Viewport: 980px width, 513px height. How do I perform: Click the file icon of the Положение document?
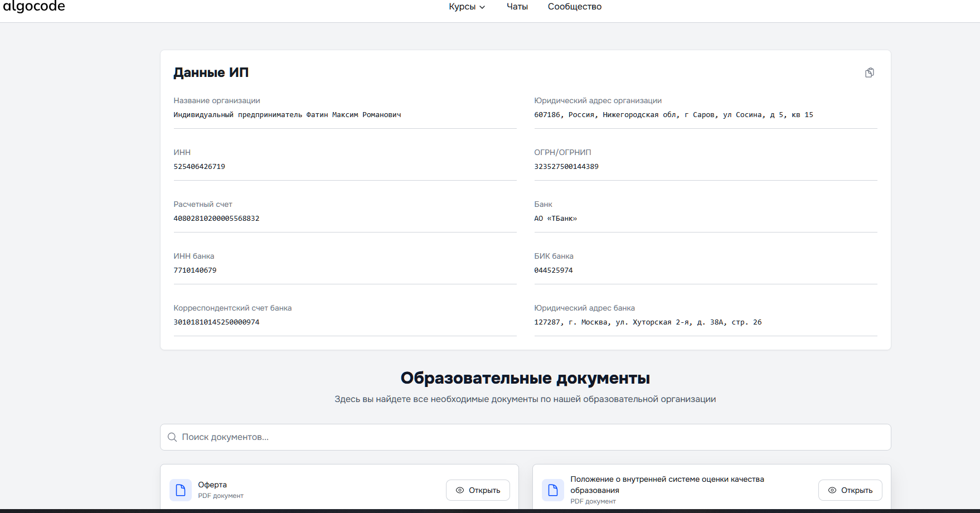[552, 490]
